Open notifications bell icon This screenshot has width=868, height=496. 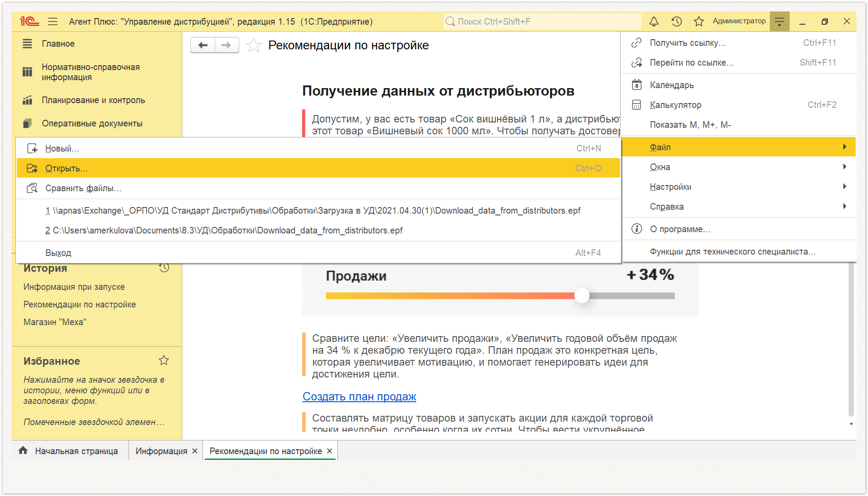coord(654,21)
